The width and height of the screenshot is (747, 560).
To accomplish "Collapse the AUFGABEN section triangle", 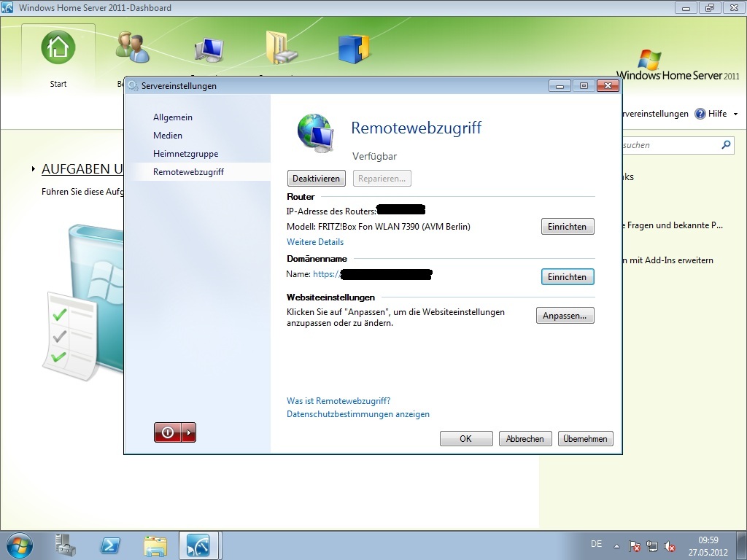I will click(x=34, y=169).
